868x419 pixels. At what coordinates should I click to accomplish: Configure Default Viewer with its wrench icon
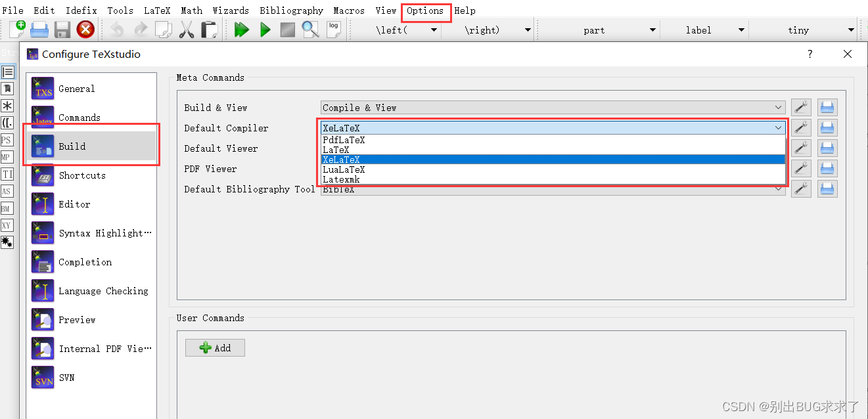801,148
